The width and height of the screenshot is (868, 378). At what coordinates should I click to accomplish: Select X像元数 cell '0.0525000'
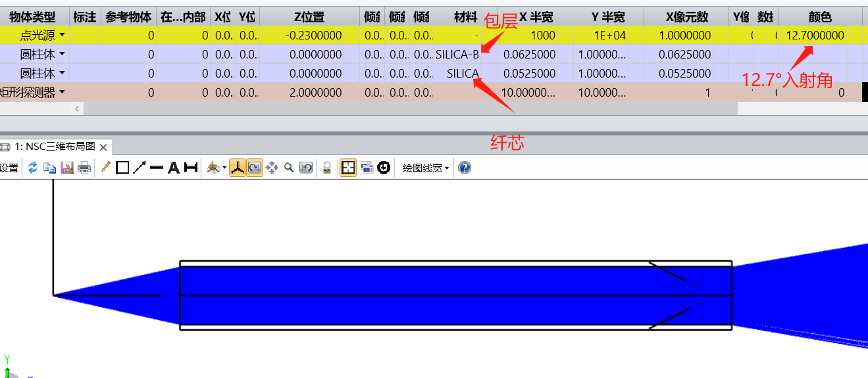(x=687, y=74)
